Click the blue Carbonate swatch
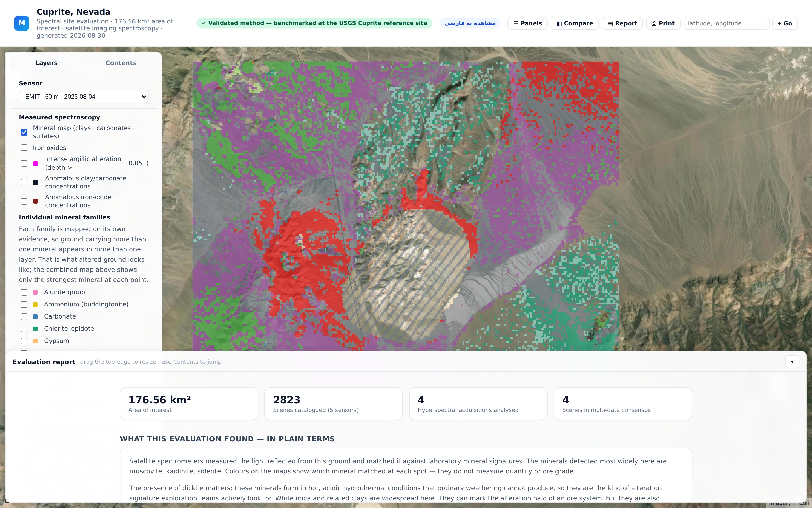812x508 pixels. [35, 317]
